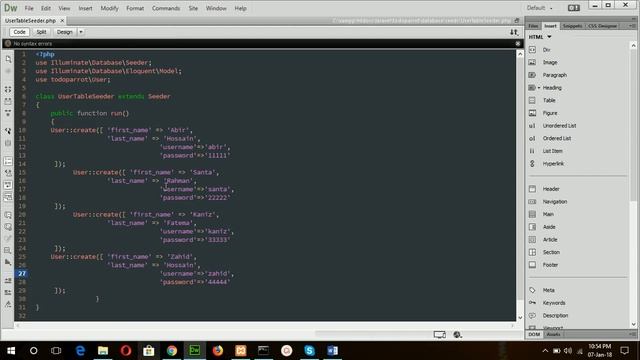Click the Insert panel vertical scrollbar

tap(633, 185)
